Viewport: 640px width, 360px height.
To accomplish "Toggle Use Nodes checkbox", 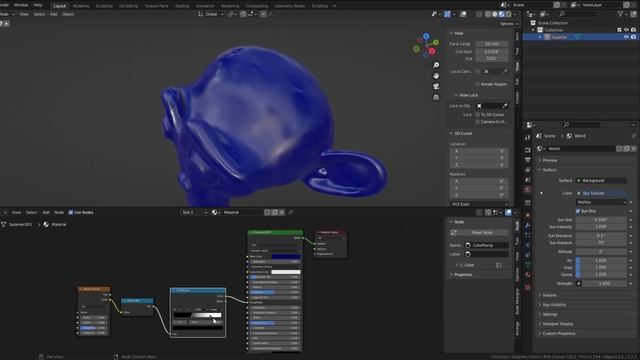I will pyautogui.click(x=71, y=212).
